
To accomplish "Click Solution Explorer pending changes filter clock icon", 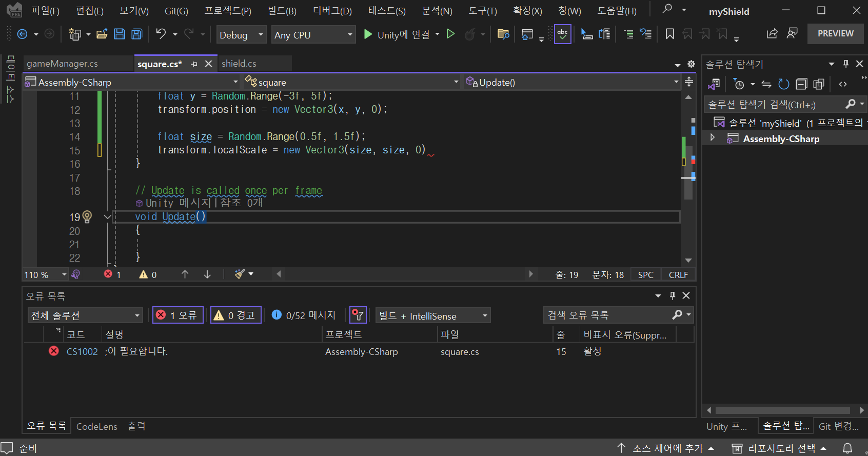I will (739, 84).
